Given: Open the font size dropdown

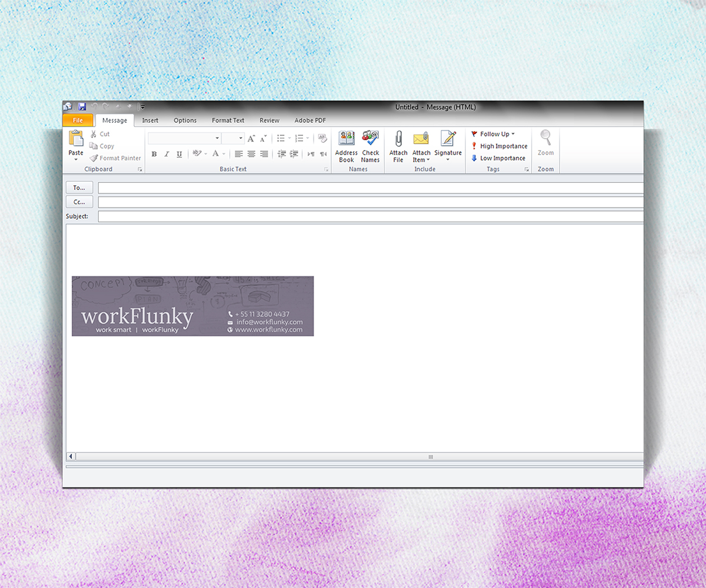Looking at the screenshot, I should point(241,138).
